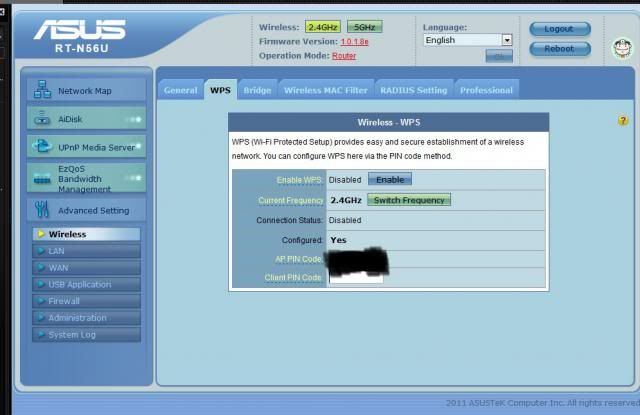Open the Administration menu item
Screen dimensions: 640x415
point(87,318)
